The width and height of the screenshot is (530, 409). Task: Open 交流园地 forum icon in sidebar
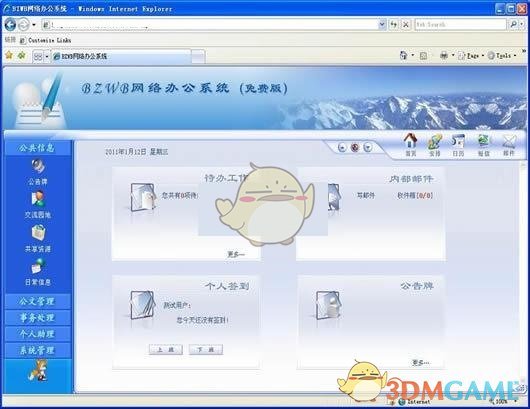[38, 204]
